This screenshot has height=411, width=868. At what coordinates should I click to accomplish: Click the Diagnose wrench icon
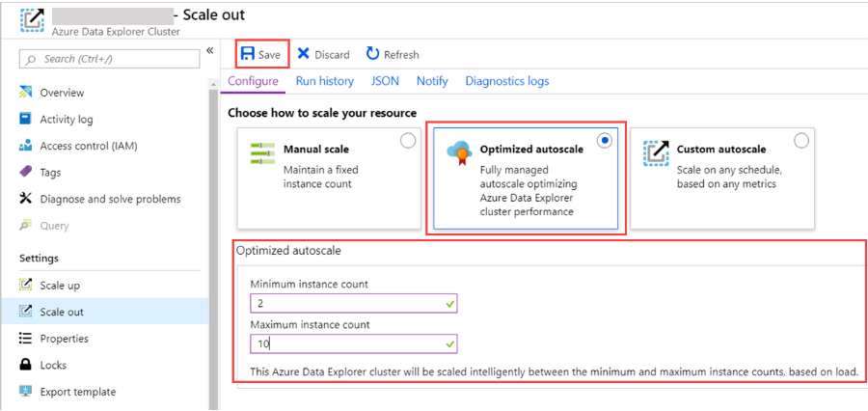pyautogui.click(x=26, y=199)
